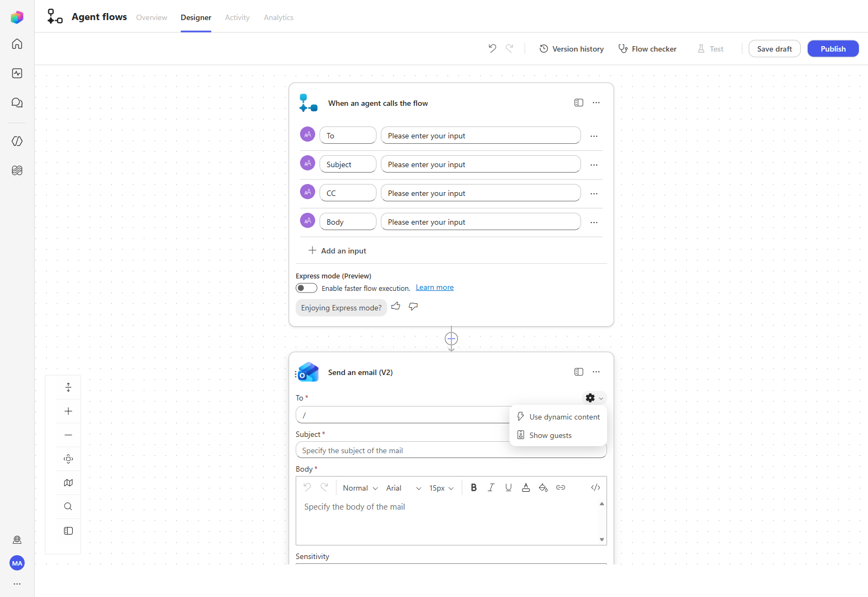This screenshot has width=868, height=597.
Task: Underline text in email body
Action: pyautogui.click(x=508, y=487)
